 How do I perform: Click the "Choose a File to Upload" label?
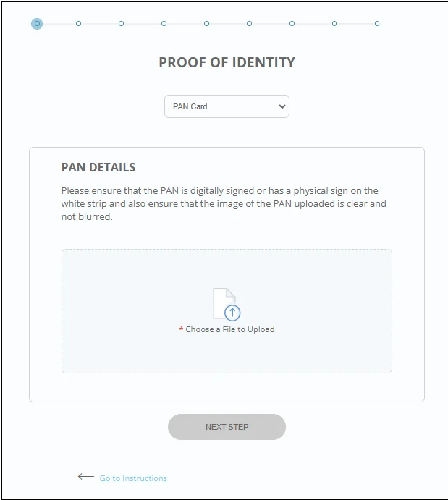click(x=230, y=329)
